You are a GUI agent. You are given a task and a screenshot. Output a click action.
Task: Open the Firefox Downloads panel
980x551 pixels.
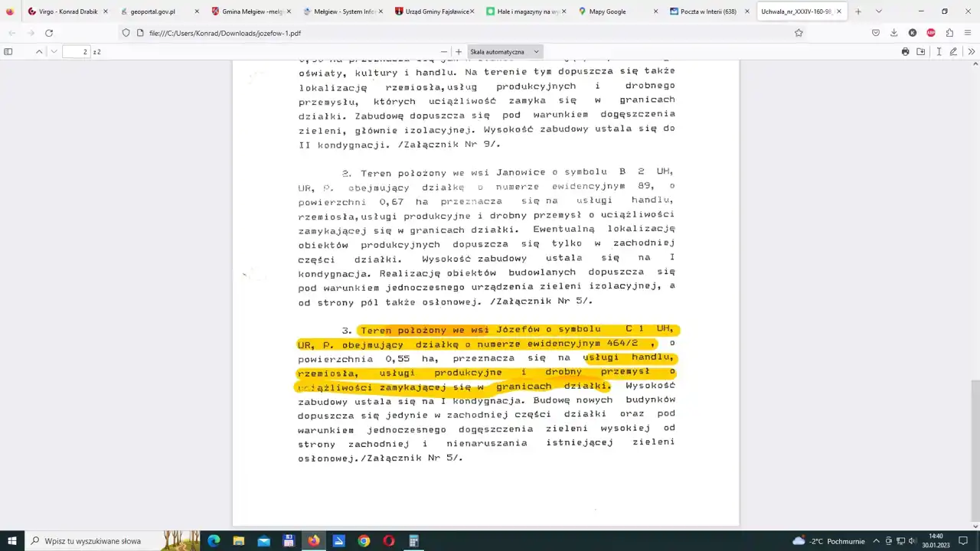tap(893, 33)
